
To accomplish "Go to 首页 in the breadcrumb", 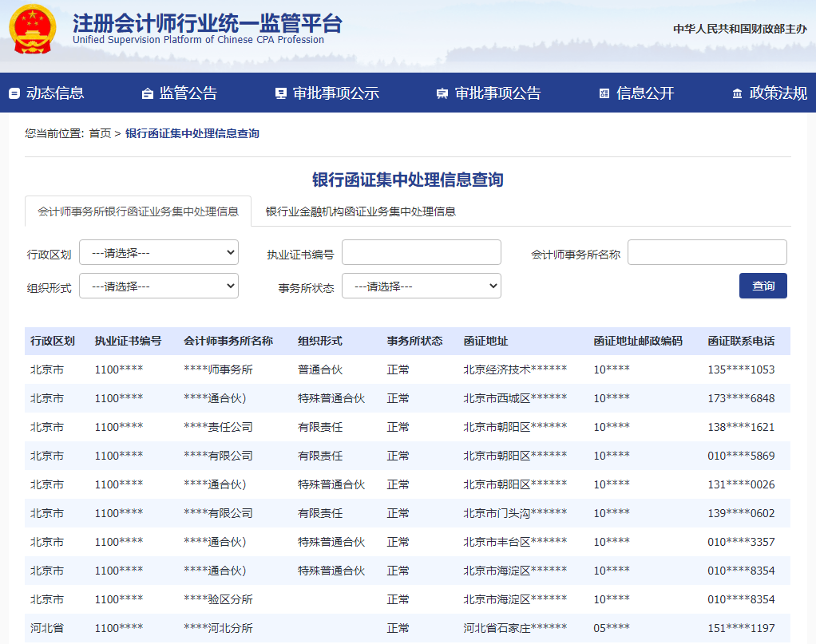I will pos(100,134).
